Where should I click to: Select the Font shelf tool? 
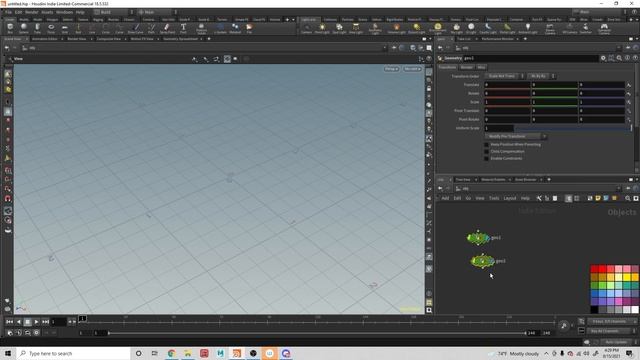183,28
